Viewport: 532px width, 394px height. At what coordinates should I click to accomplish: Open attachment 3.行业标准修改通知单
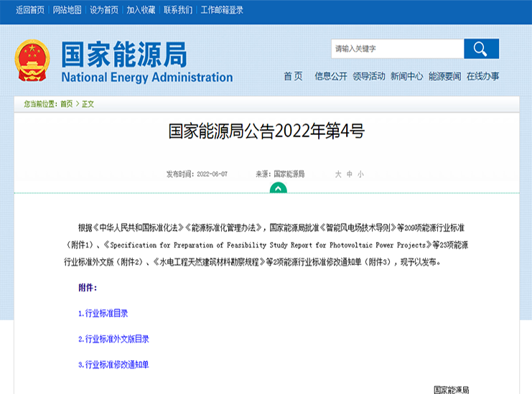[x=113, y=365]
